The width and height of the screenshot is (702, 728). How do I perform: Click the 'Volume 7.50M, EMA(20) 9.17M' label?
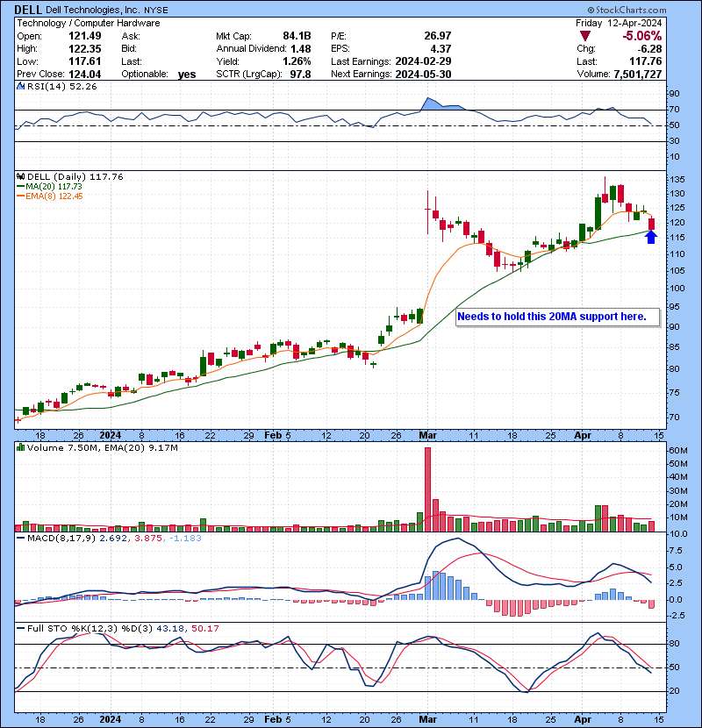point(102,447)
